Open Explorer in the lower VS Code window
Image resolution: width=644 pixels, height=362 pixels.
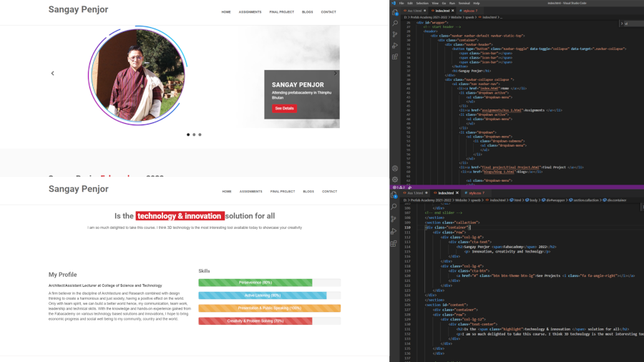click(x=394, y=195)
